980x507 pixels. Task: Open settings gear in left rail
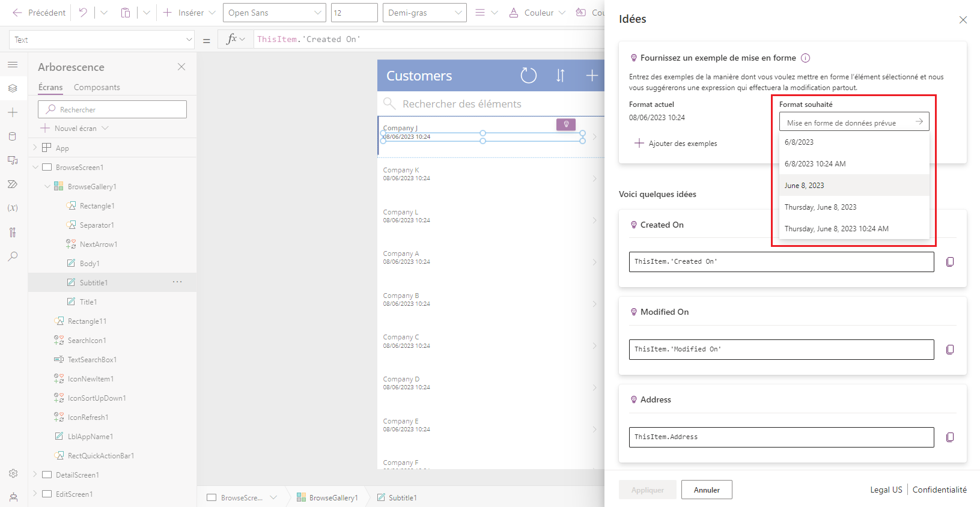click(13, 473)
